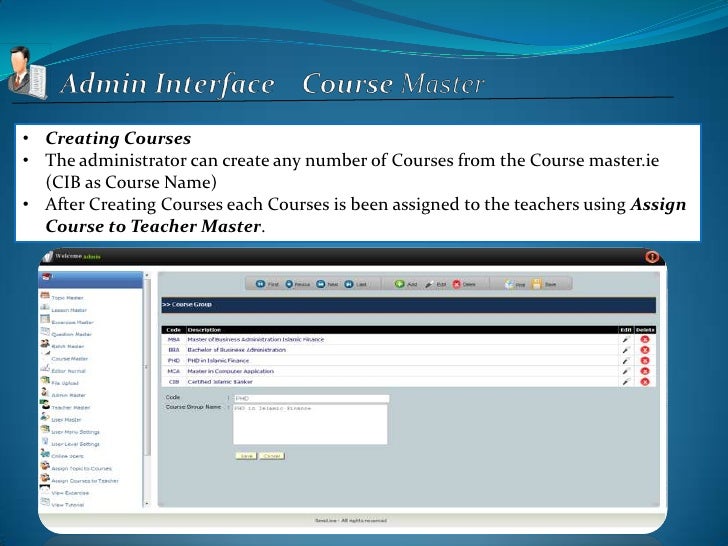Click the Edit pencil toolbar button
The height and width of the screenshot is (546, 728).
click(436, 284)
